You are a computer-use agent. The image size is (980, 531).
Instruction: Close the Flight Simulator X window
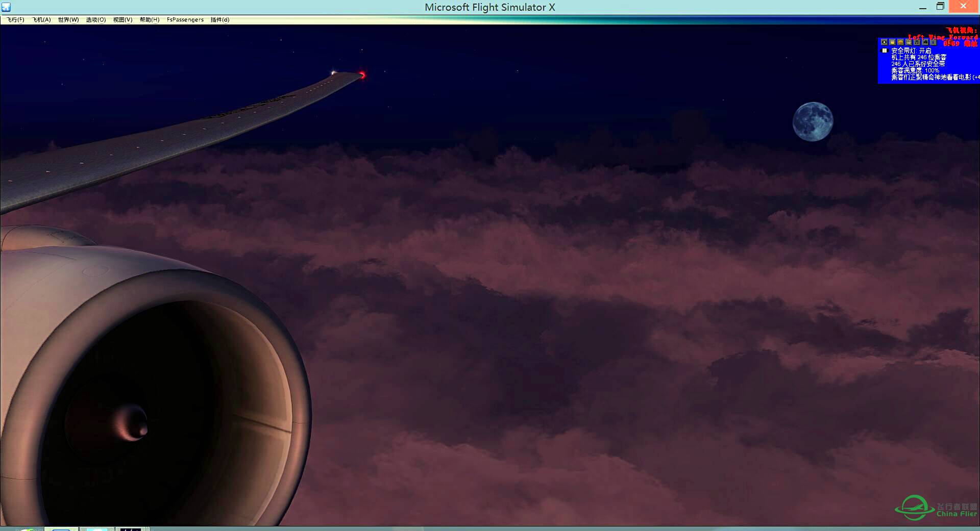point(964,7)
